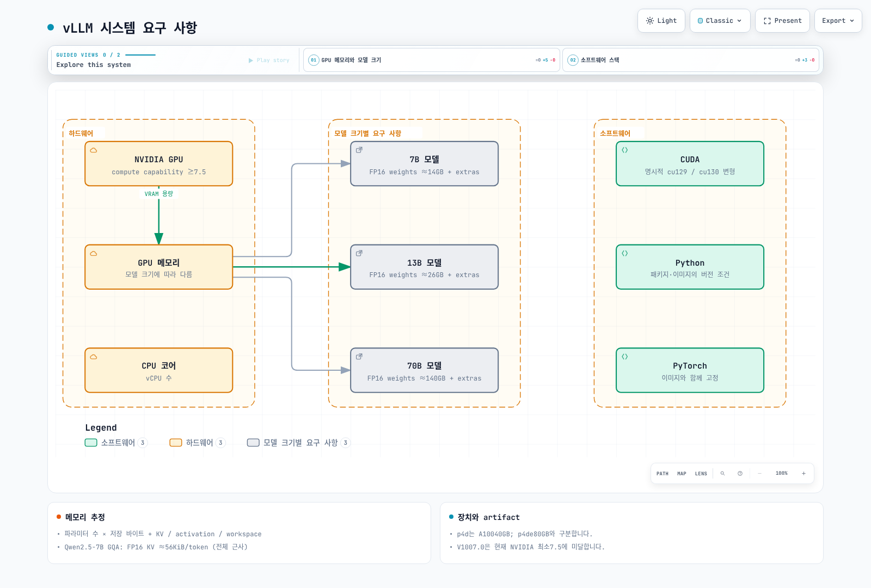Start the Play story control

[269, 60]
